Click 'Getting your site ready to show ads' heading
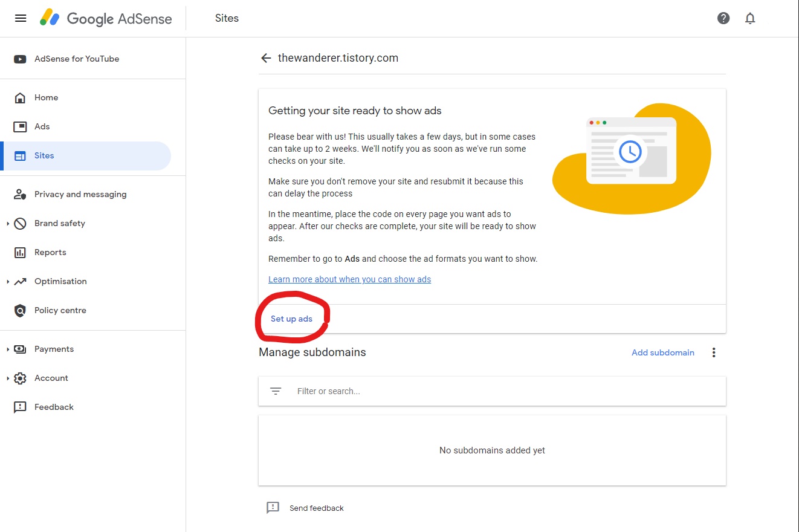This screenshot has width=799, height=532. (x=355, y=111)
